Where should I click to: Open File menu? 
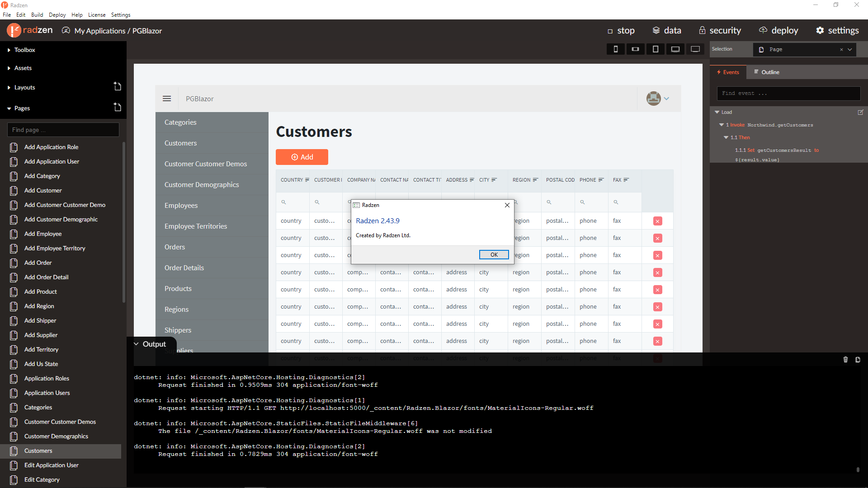[7, 14]
